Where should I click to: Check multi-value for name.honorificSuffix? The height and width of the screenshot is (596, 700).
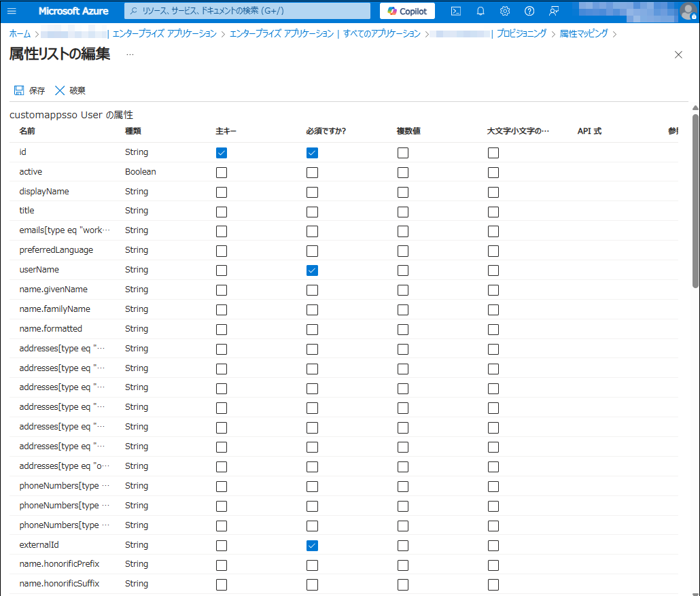click(x=403, y=585)
